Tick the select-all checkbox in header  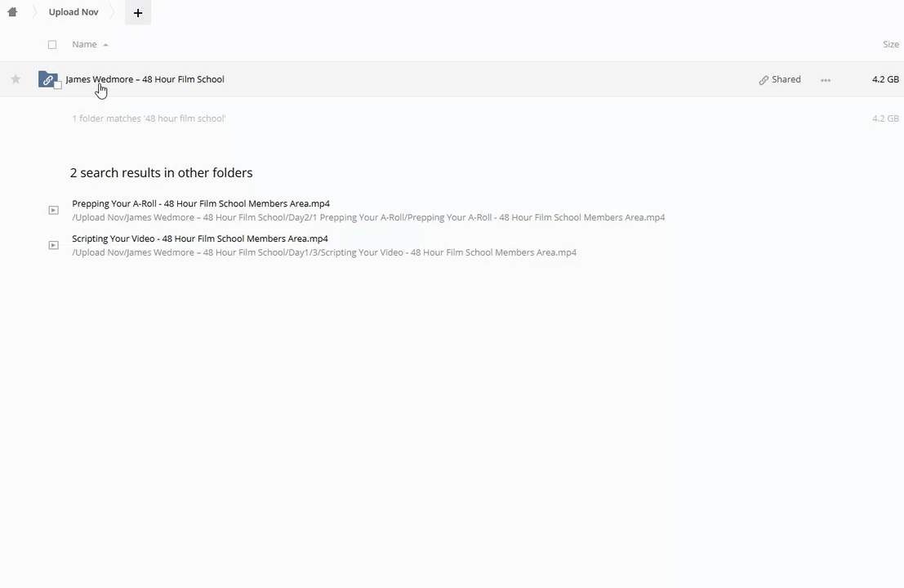[x=52, y=45]
